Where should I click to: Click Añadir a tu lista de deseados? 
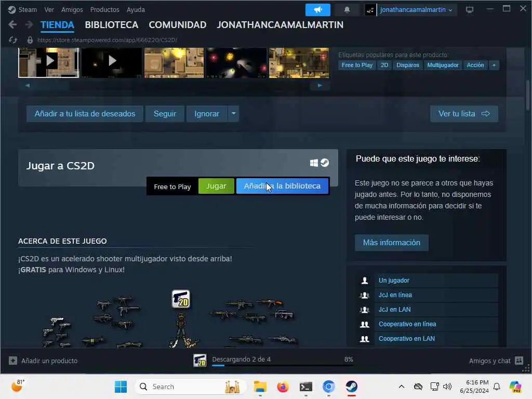[85, 114]
